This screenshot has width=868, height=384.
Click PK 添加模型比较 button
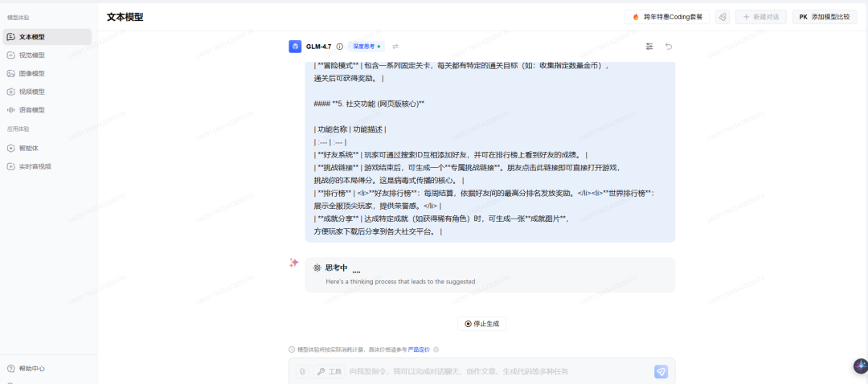[825, 17]
